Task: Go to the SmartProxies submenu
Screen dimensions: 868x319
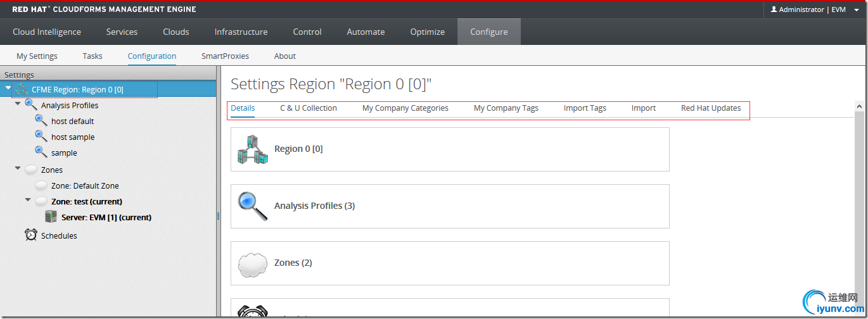Action: coord(225,56)
